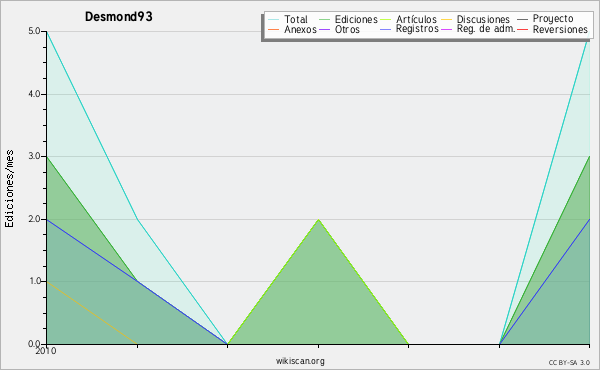
Task: Click the 'Ediciones/mes' y-axis label
Action: (x=9, y=189)
